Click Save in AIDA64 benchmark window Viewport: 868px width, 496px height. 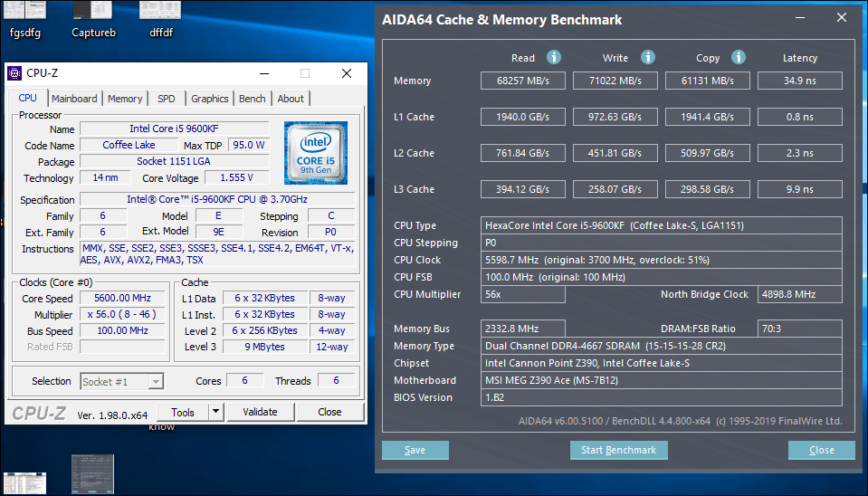(x=415, y=450)
